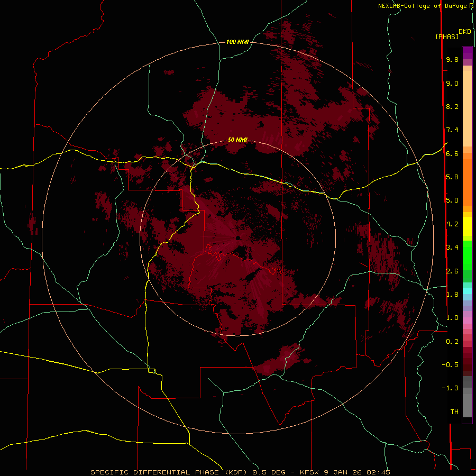Click the Specific Differential Phase caption text
This screenshot has width=476, height=476.
pyautogui.click(x=240, y=472)
